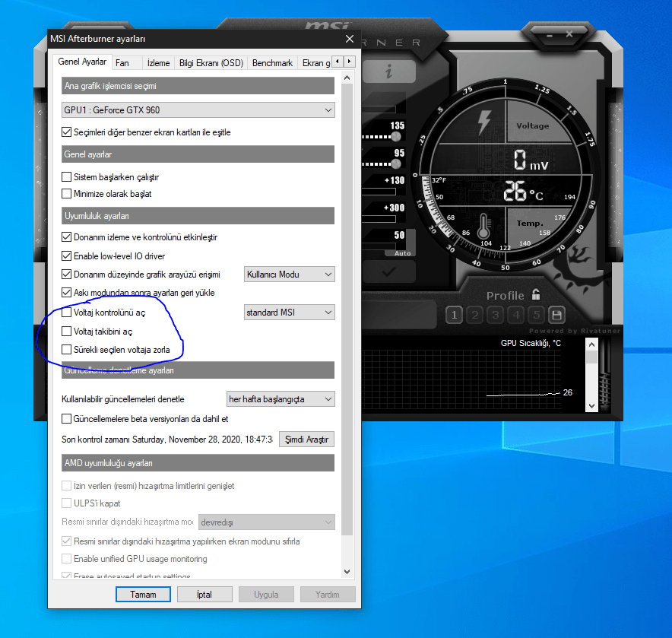Switch to the Genel Ayarlar tab
The width and height of the screenshot is (672, 638).
(x=82, y=62)
